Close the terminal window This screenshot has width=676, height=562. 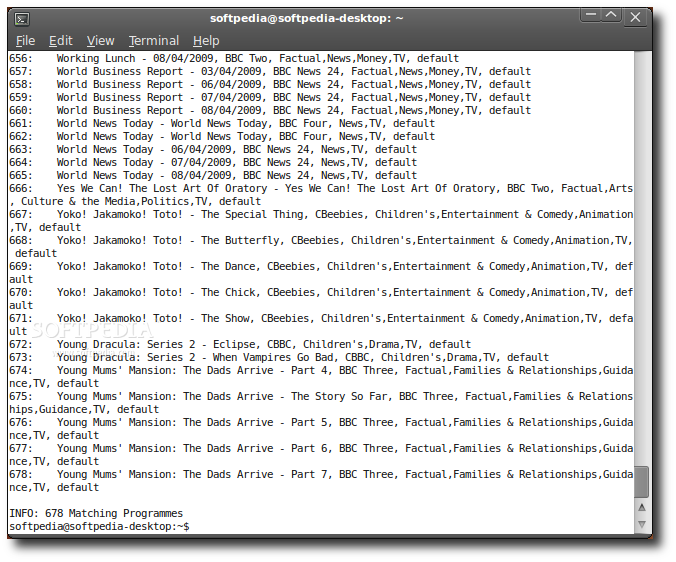click(635, 17)
